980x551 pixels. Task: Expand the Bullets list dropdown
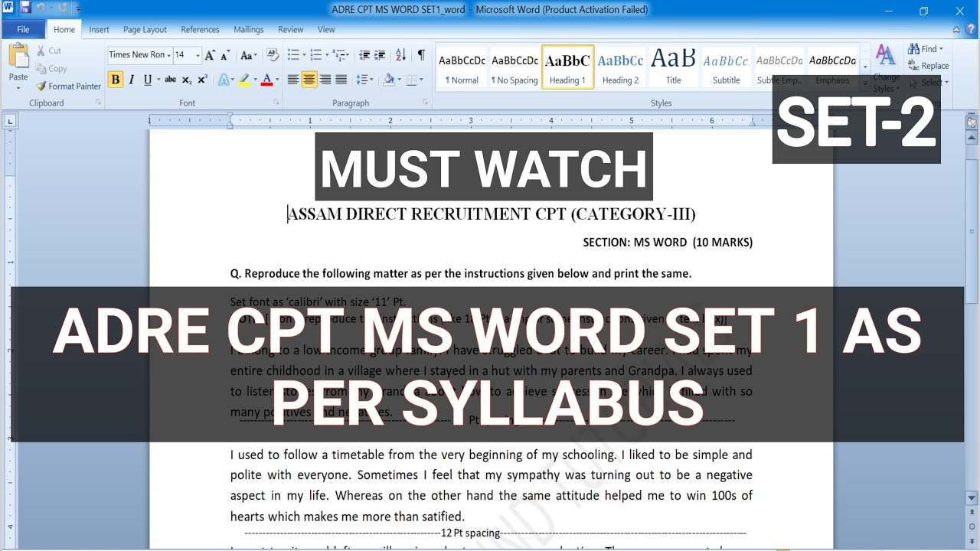click(x=305, y=55)
